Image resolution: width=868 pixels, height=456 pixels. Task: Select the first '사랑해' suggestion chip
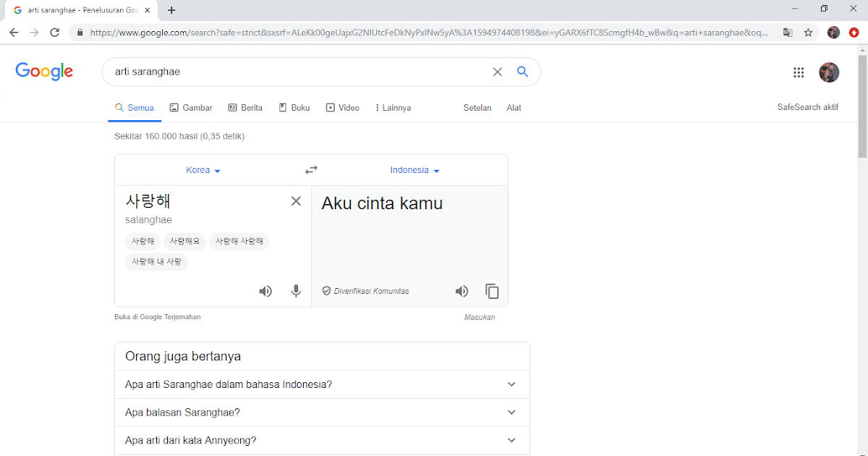coord(143,242)
